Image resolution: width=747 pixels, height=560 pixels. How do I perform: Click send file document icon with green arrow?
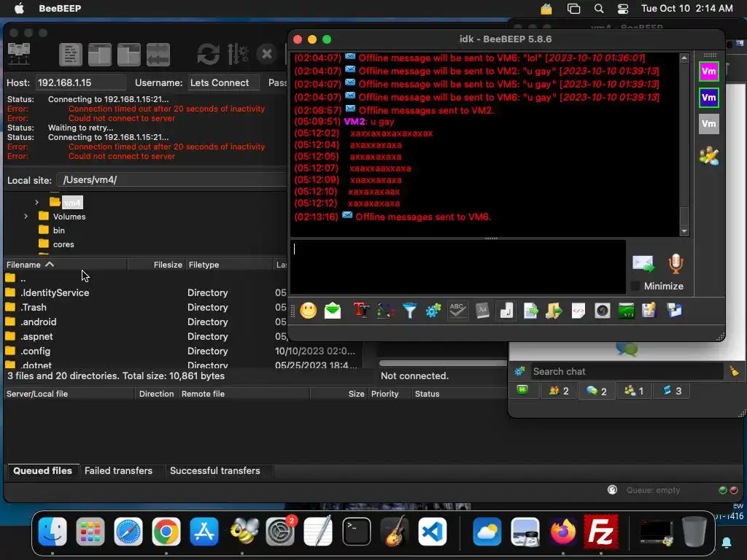pos(530,311)
